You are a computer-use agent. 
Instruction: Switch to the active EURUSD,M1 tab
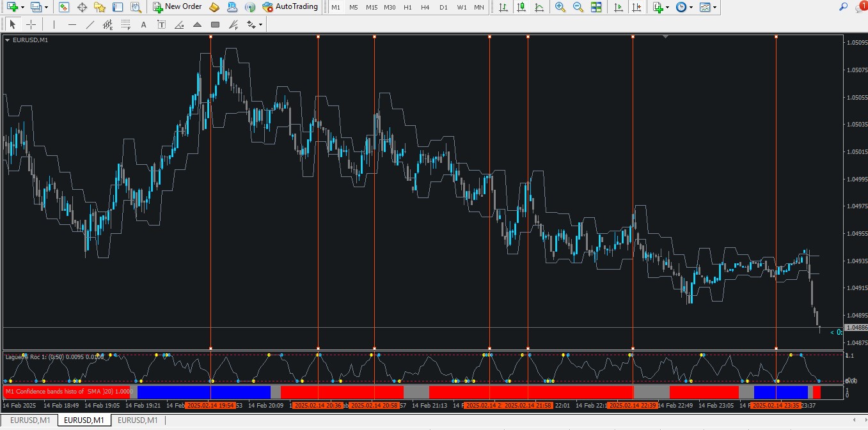[x=84, y=420]
